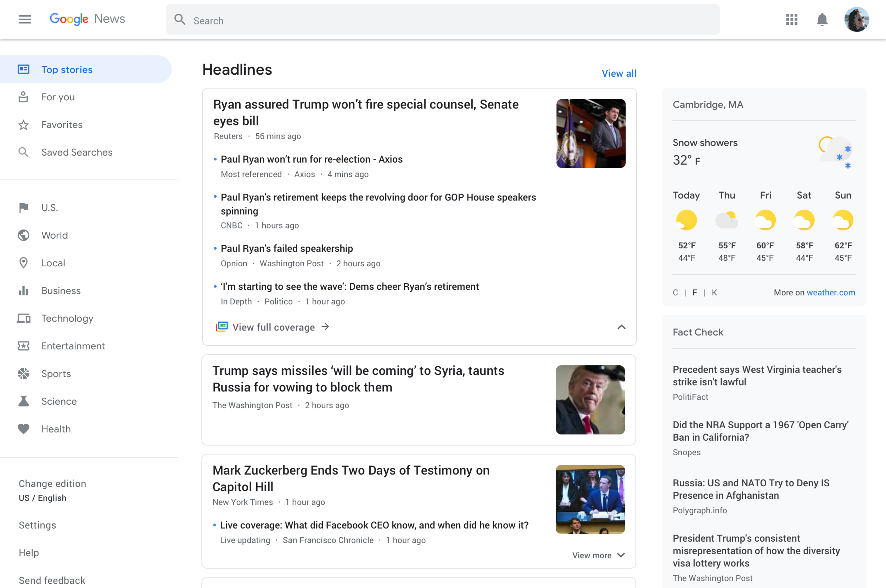
Task: Open Snopes NRA 1967 'Open Carry' fact check
Action: [760, 431]
